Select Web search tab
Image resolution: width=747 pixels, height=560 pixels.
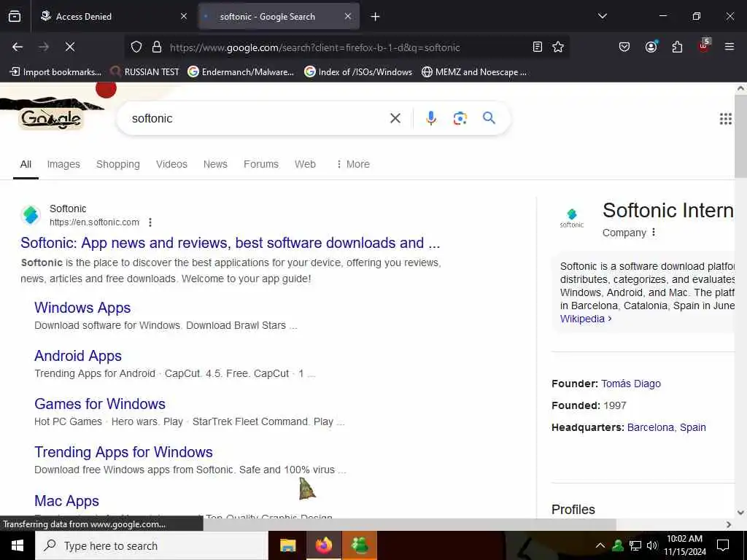click(305, 164)
